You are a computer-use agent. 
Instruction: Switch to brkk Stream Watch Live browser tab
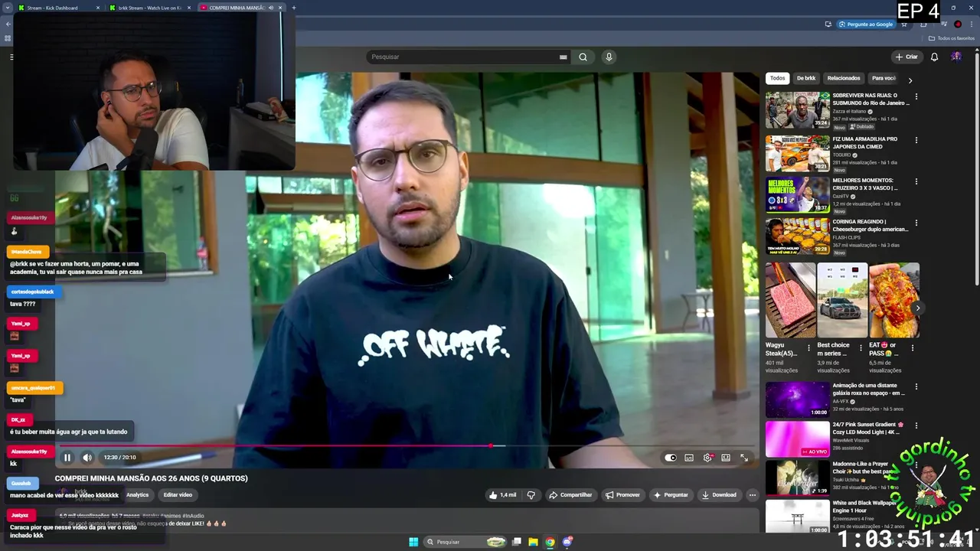(x=149, y=8)
